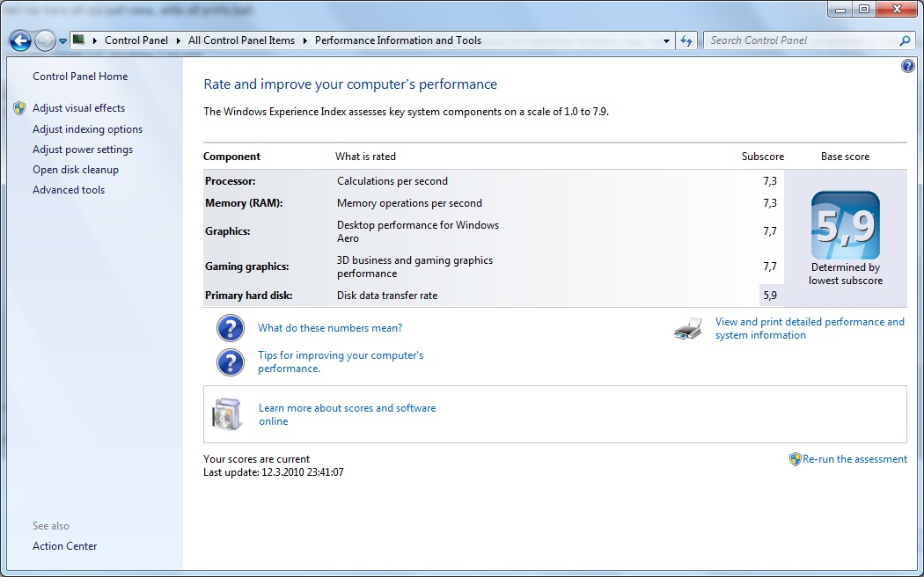This screenshot has width=924, height=577.
Task: Open Control Panel Home from sidebar
Action: pos(80,77)
